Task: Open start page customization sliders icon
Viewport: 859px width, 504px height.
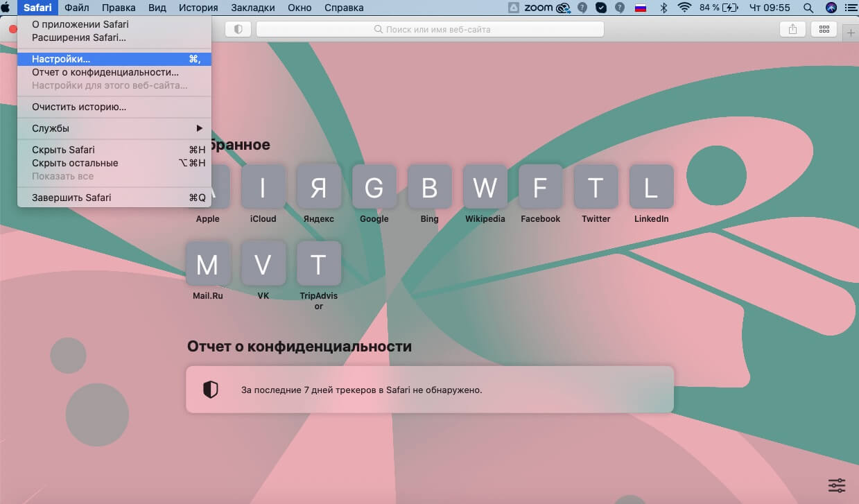Action: (x=837, y=485)
